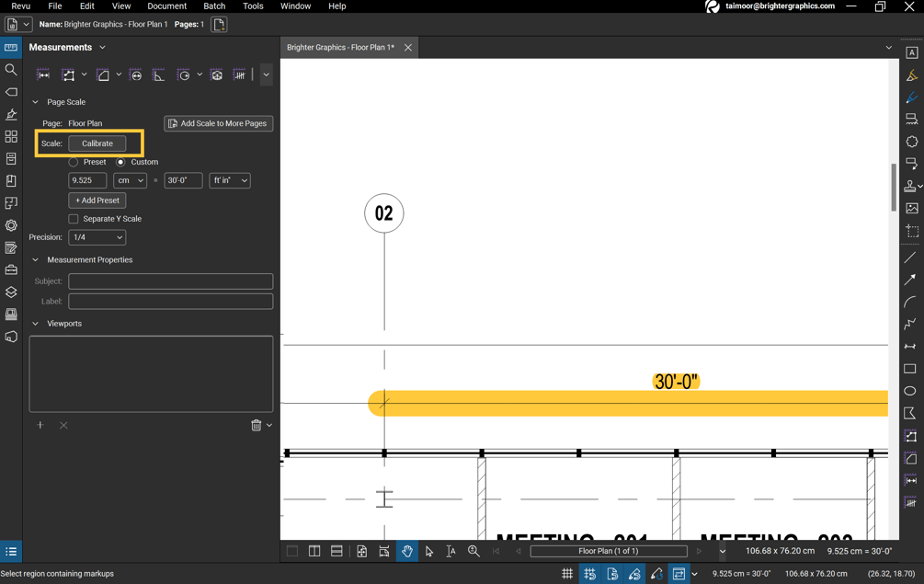Image resolution: width=924 pixels, height=584 pixels.
Task: Select the Area measurement tool
Action: tap(104, 74)
